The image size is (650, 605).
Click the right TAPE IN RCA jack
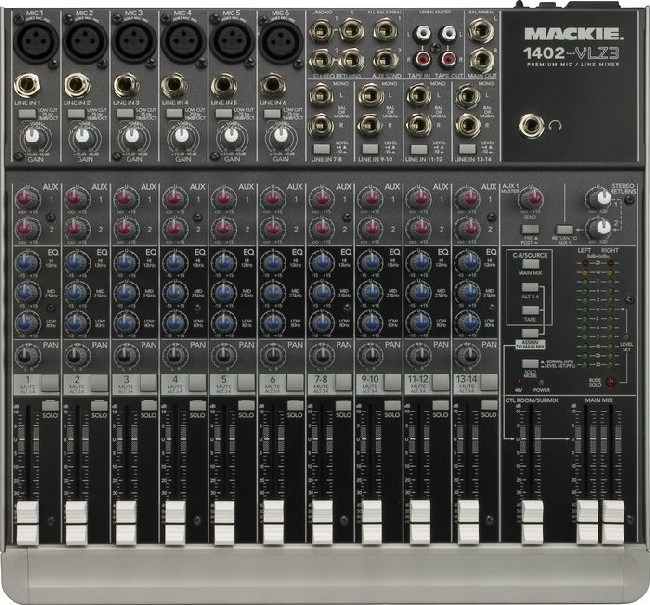click(423, 59)
